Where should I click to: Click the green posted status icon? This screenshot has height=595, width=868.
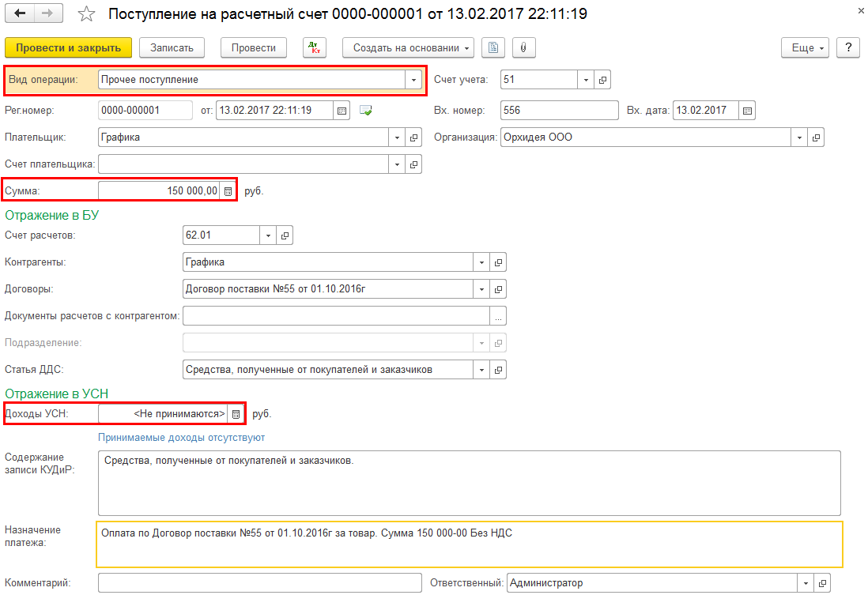[x=366, y=111]
